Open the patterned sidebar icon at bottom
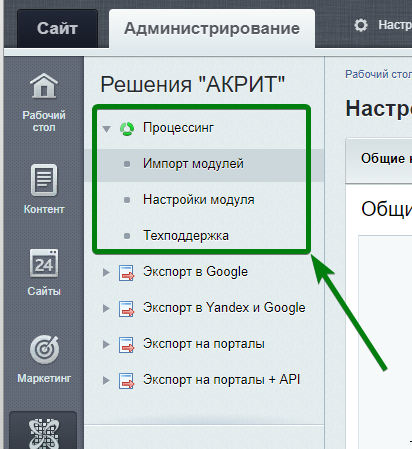 pos(44,433)
